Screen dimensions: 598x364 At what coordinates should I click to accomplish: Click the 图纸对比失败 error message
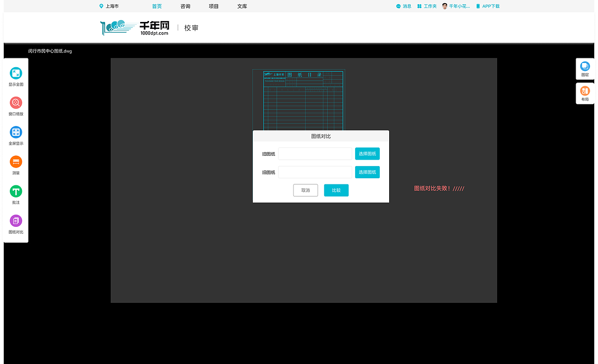[x=439, y=189]
